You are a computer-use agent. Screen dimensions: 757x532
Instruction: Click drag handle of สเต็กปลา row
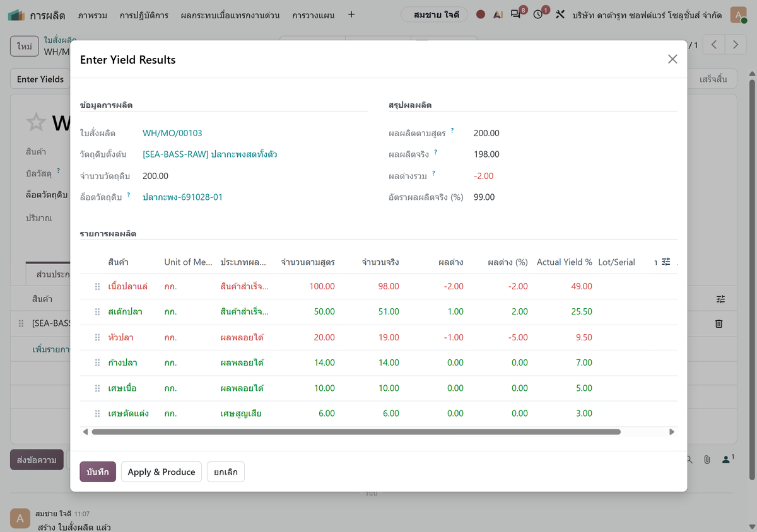tap(97, 312)
